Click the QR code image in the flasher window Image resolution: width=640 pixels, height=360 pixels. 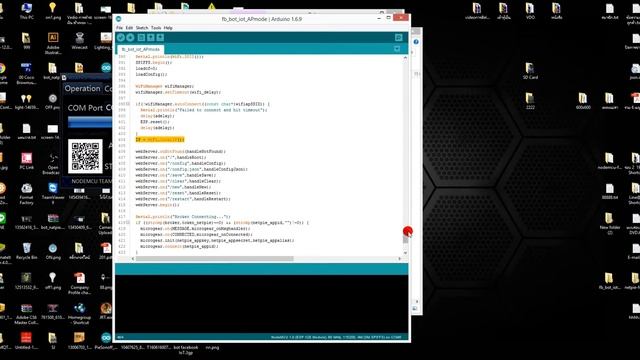pos(85,156)
